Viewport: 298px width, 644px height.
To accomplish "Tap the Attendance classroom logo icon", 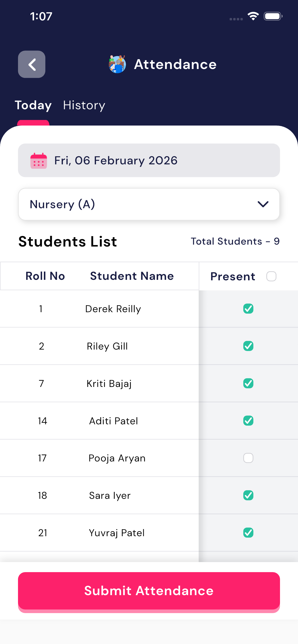I will 117,64.
